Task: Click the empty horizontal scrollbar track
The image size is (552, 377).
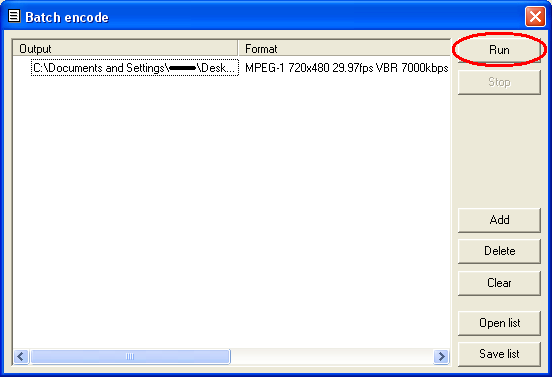Action: click(332, 357)
